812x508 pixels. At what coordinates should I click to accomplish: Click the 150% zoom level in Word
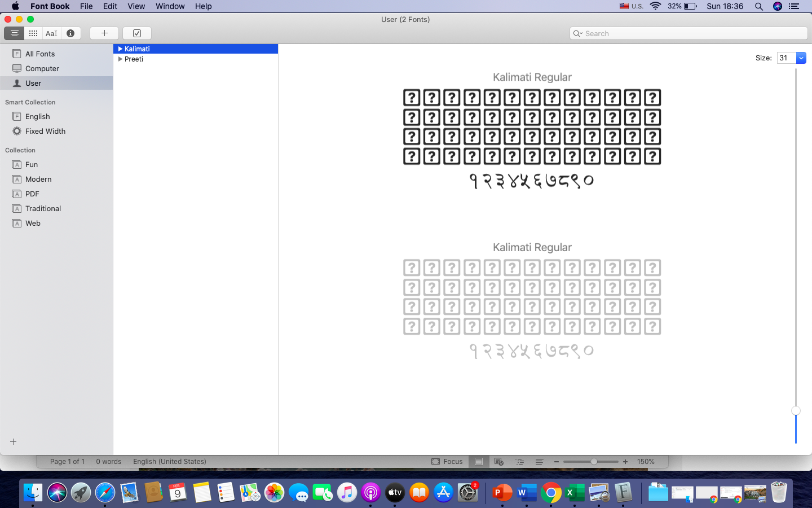[646, 462]
